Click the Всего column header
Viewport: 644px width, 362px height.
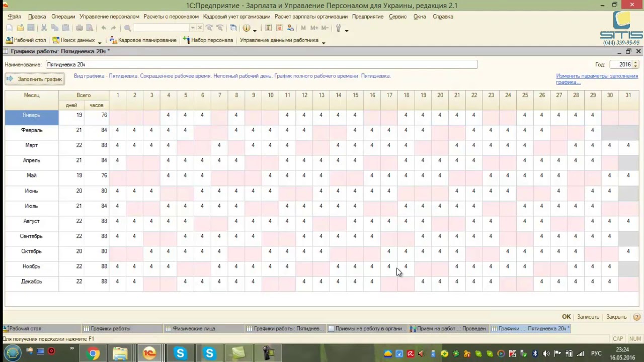click(84, 95)
